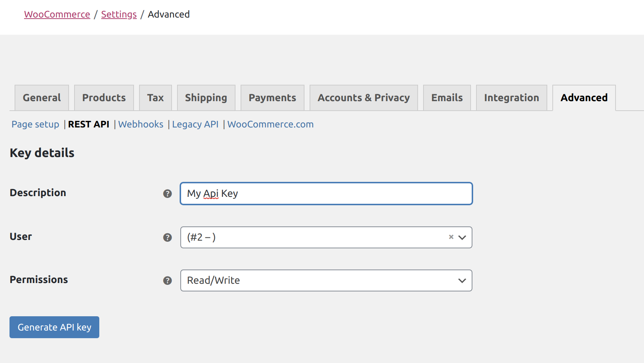The image size is (644, 363).
Task: Select the Advanced settings tab
Action: [584, 98]
